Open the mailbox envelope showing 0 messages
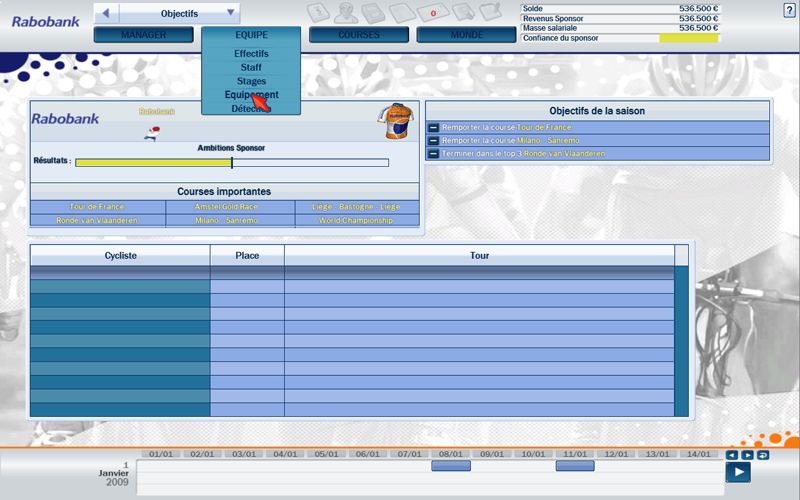This screenshot has height=500, width=800. coord(433,13)
